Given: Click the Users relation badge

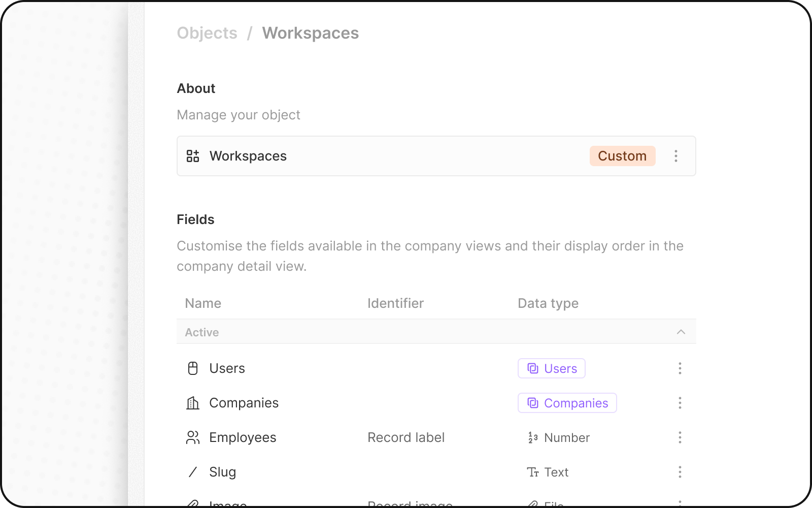Looking at the screenshot, I should (551, 368).
